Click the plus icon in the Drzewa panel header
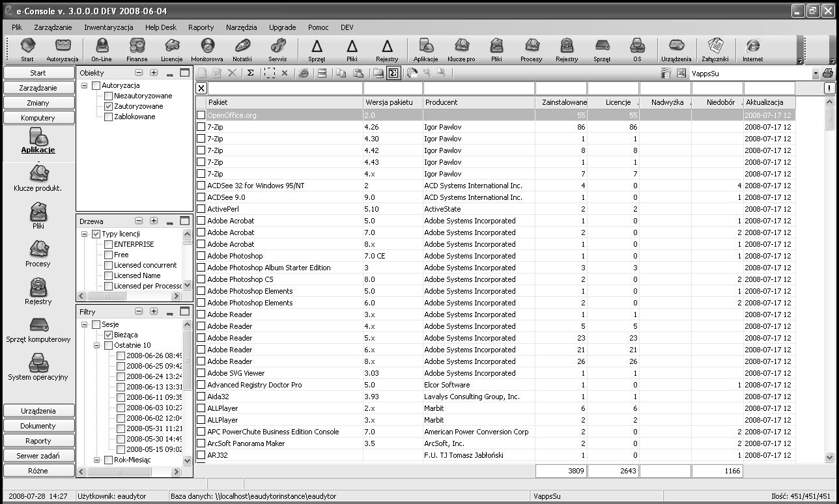Viewport: 839px width, 504px height. pyautogui.click(x=154, y=221)
